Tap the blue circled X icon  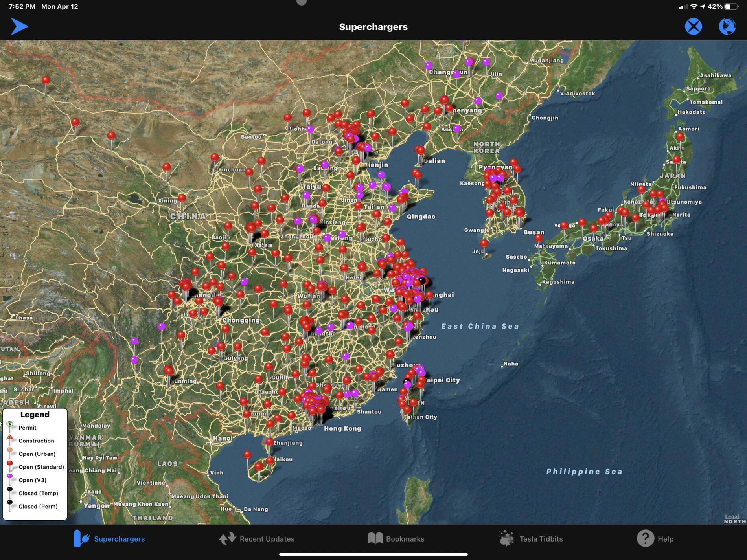point(694,26)
